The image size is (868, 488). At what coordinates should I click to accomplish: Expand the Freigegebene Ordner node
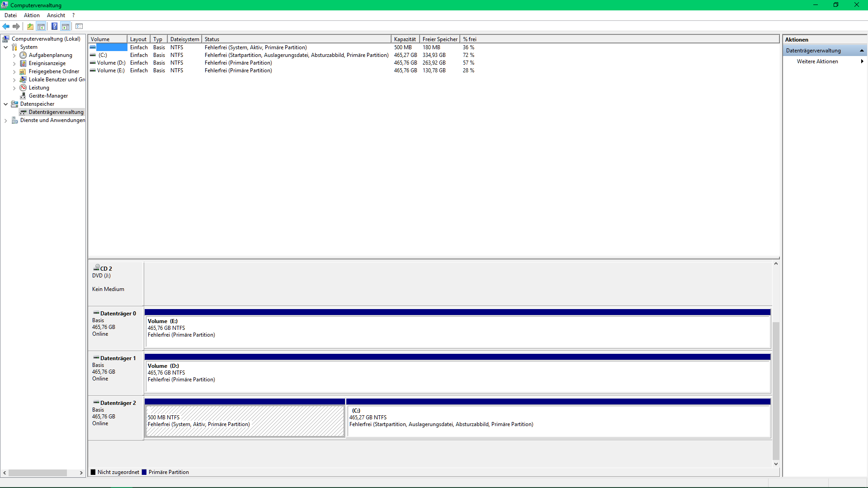pyautogui.click(x=14, y=72)
